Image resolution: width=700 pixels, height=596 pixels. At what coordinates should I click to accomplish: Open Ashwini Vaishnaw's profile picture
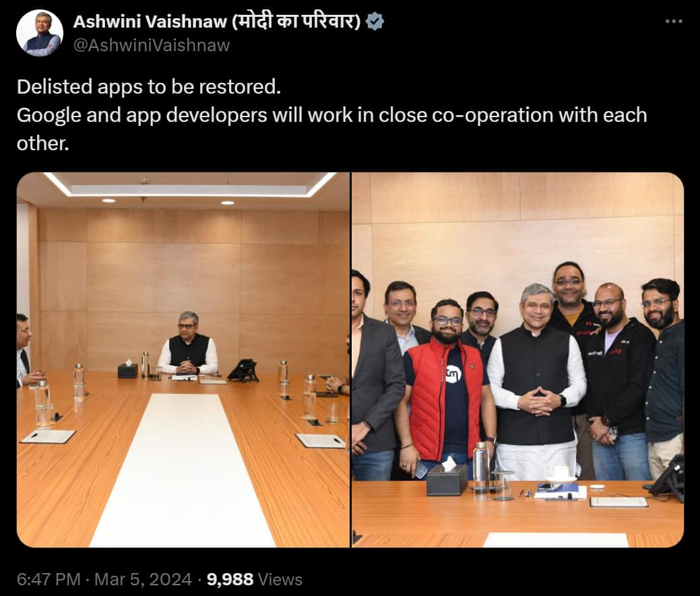click(40, 33)
